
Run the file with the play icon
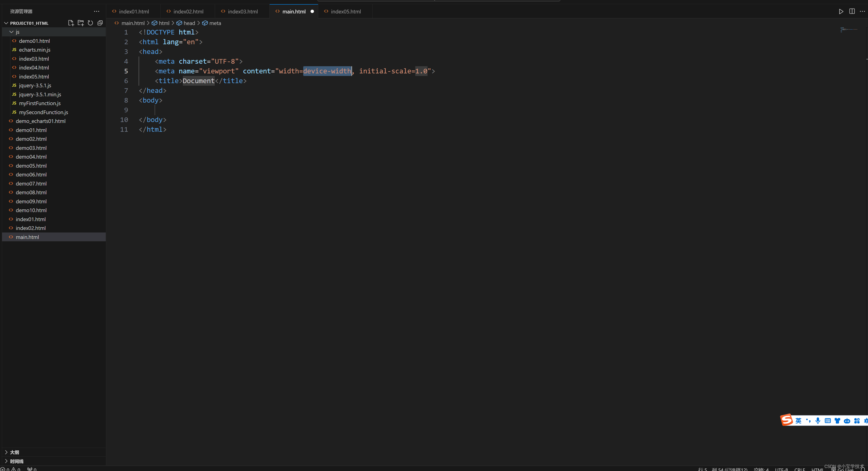pos(841,12)
